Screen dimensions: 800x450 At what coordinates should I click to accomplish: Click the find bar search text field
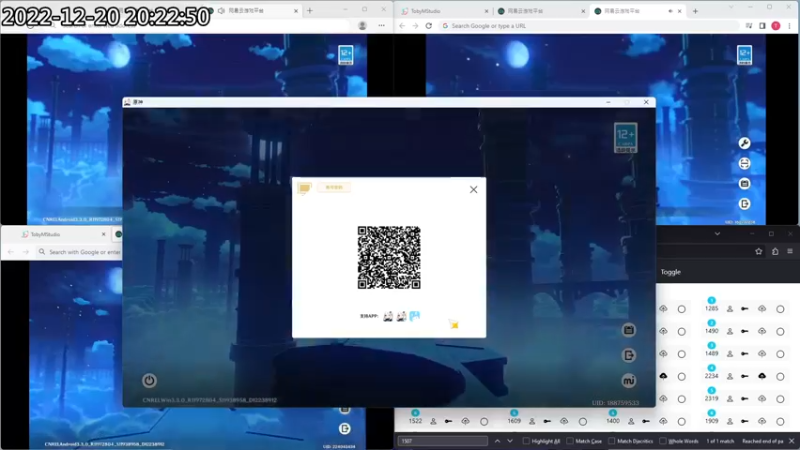[443, 441]
